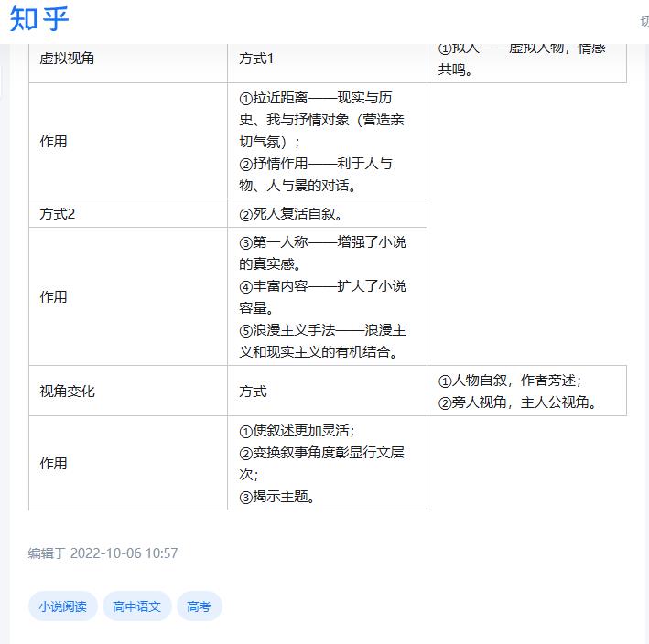Select the 方式2 table cell
This screenshot has width=649, height=644.
click(x=128, y=213)
